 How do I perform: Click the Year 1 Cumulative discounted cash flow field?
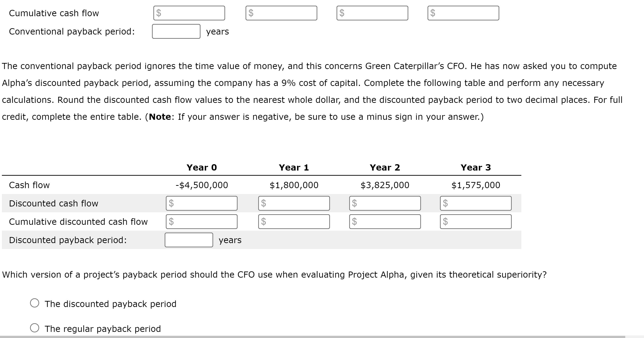click(x=294, y=221)
